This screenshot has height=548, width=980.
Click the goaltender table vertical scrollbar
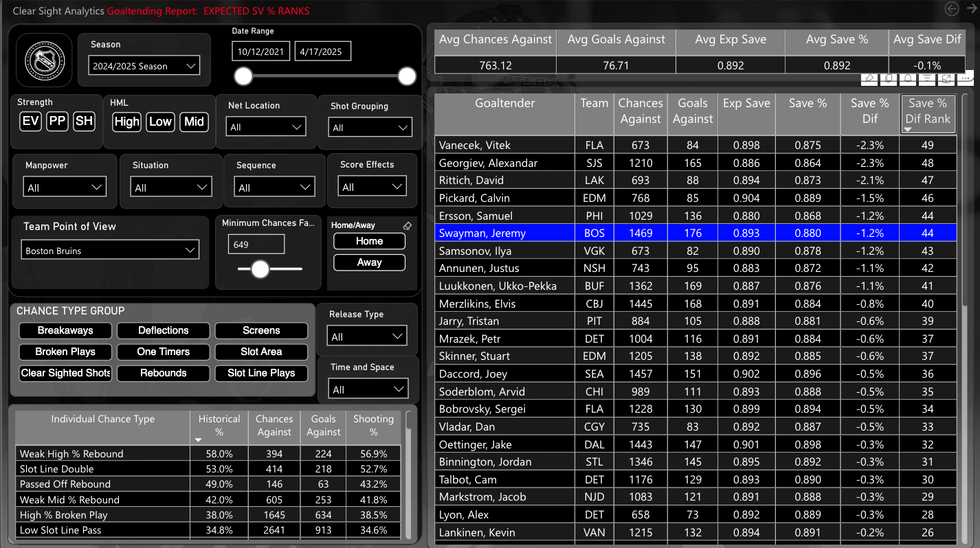965,199
